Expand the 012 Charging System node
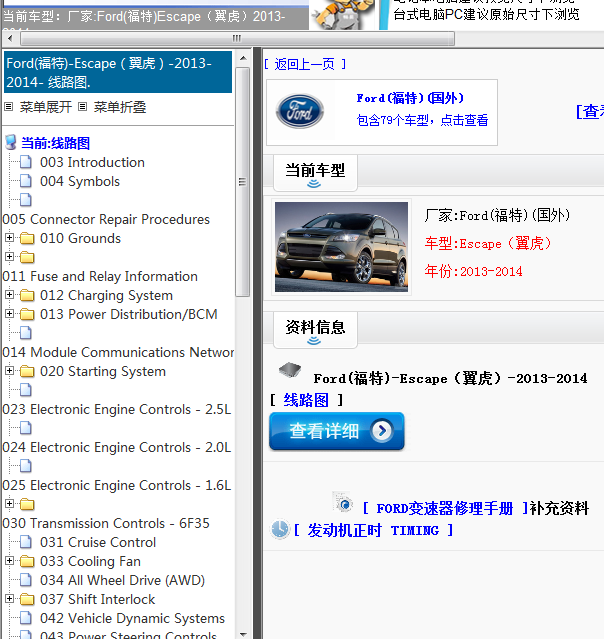The width and height of the screenshot is (604, 639). (x=9, y=295)
